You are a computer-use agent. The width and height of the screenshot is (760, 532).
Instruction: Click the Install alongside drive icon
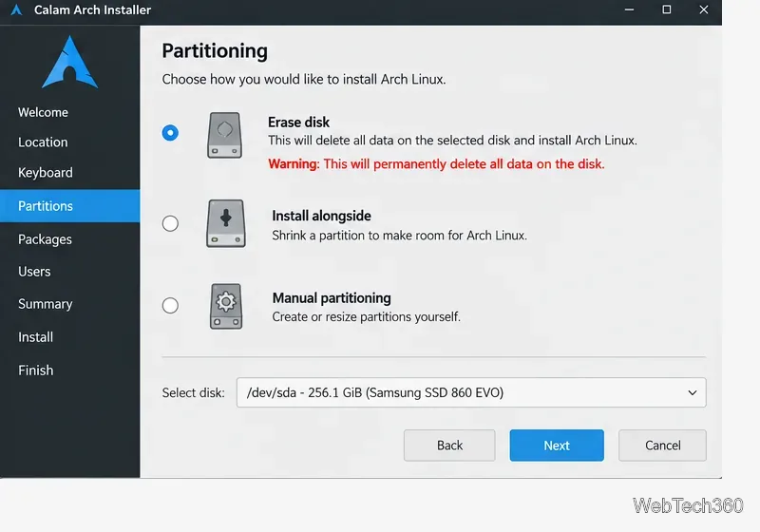(x=226, y=223)
